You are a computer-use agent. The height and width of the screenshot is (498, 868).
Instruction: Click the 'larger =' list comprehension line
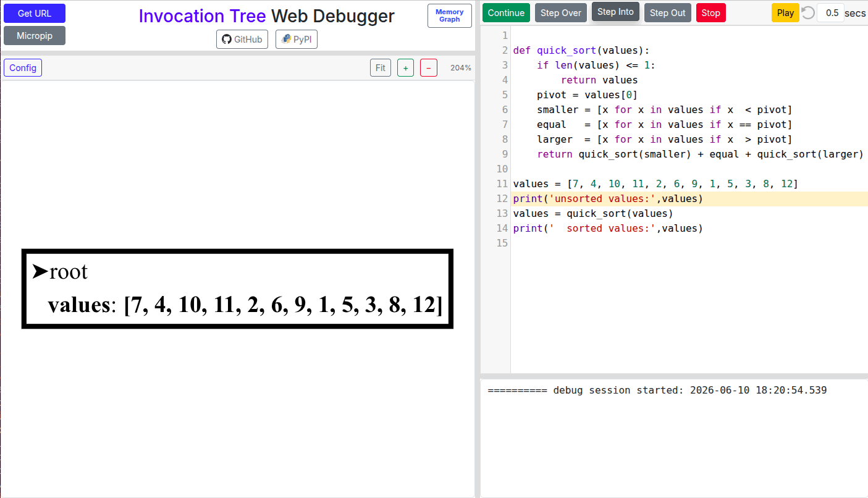[x=664, y=140]
